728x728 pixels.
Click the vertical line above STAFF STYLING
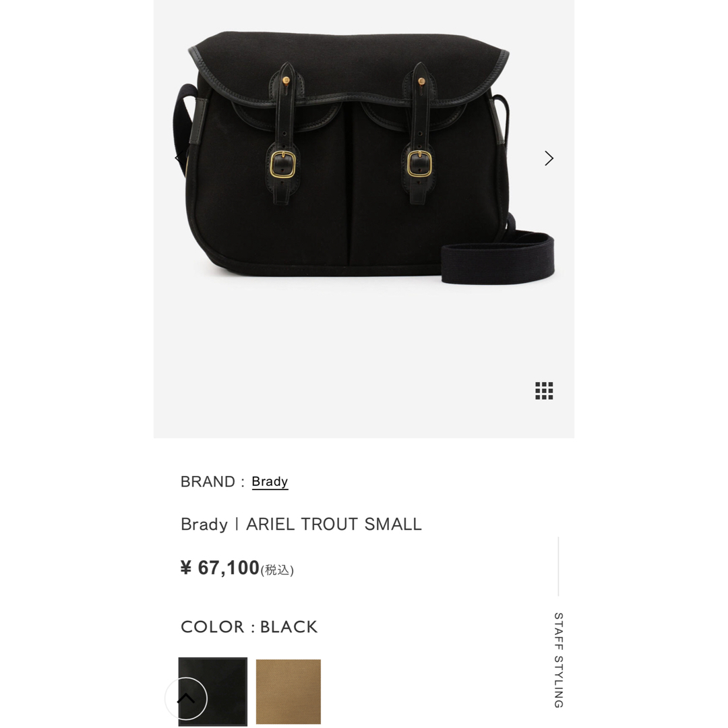coord(559,566)
